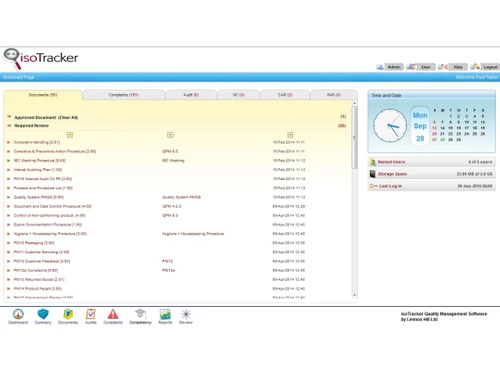Image resolution: width=500 pixels, height=375 pixels.
Task: Click the Named Users label
Action: 391,162
